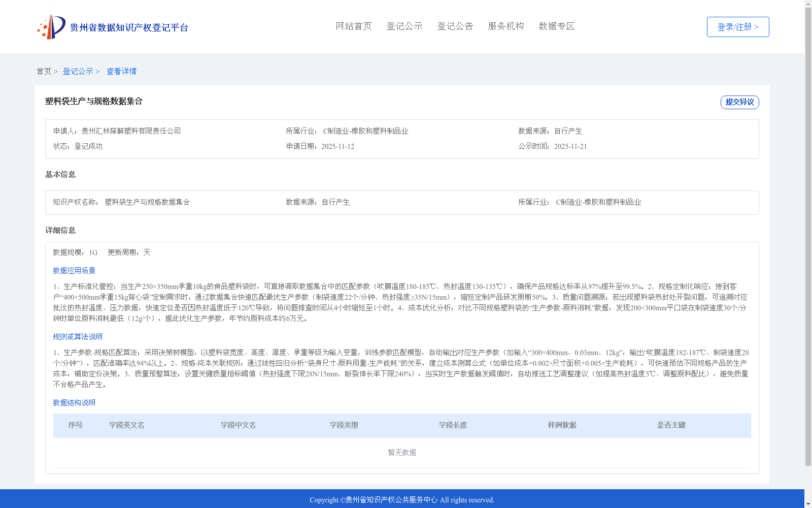Click the platform logo icon
This screenshot has height=508, width=812.
(51, 27)
